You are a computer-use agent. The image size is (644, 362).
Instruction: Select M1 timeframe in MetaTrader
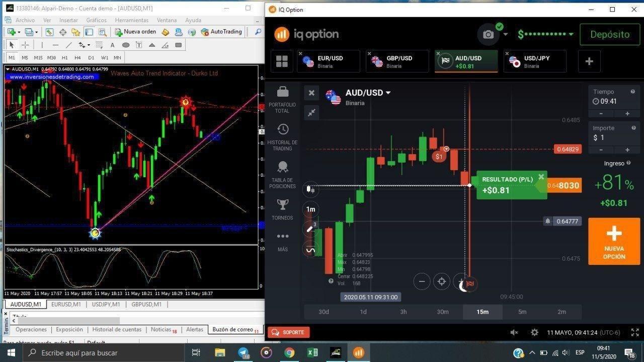(12, 57)
